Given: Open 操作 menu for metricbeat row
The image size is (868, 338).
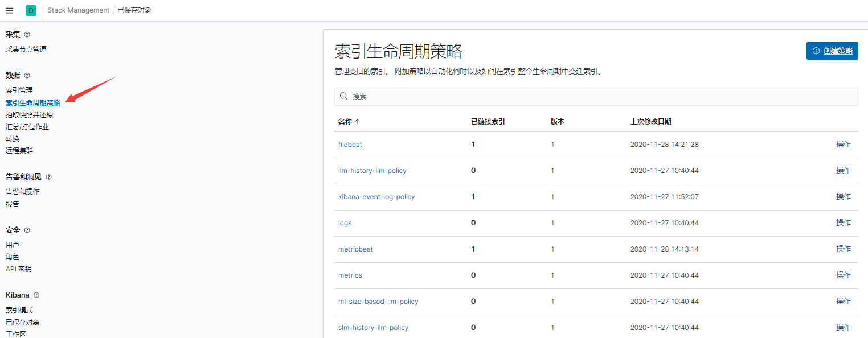Looking at the screenshot, I should [x=844, y=249].
